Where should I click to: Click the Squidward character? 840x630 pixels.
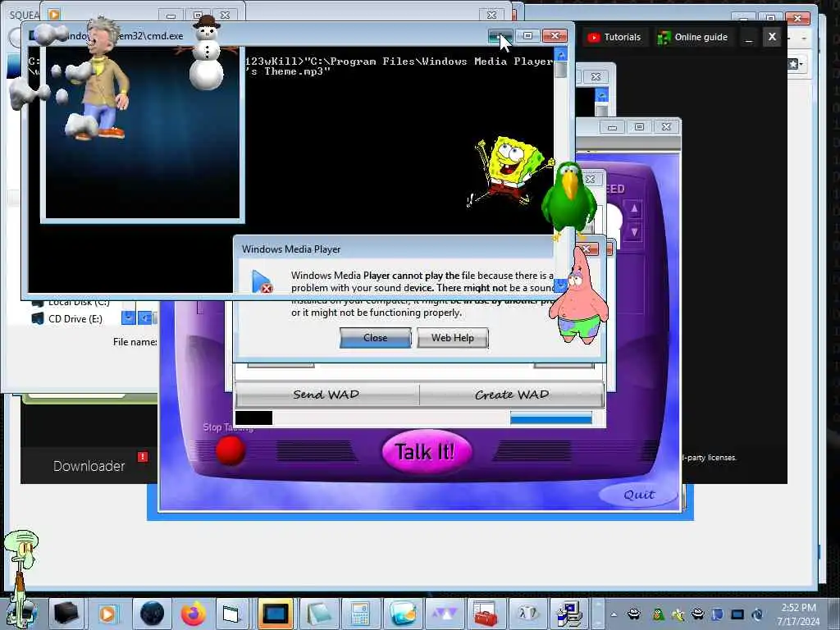pyautogui.click(x=21, y=573)
